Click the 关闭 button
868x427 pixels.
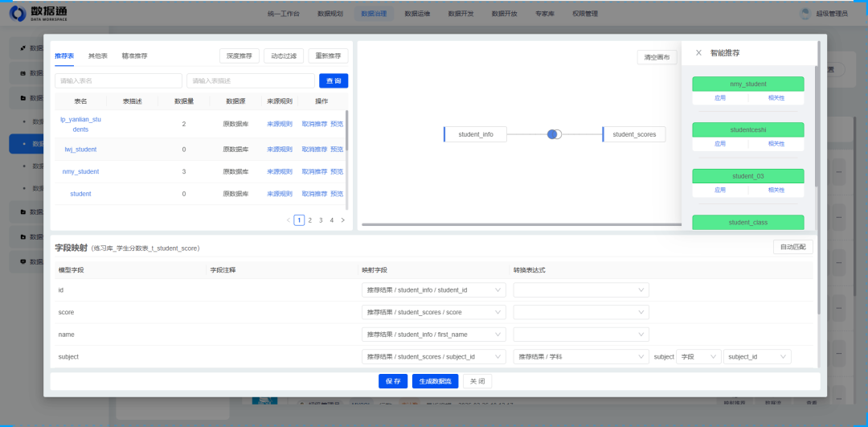pos(477,381)
